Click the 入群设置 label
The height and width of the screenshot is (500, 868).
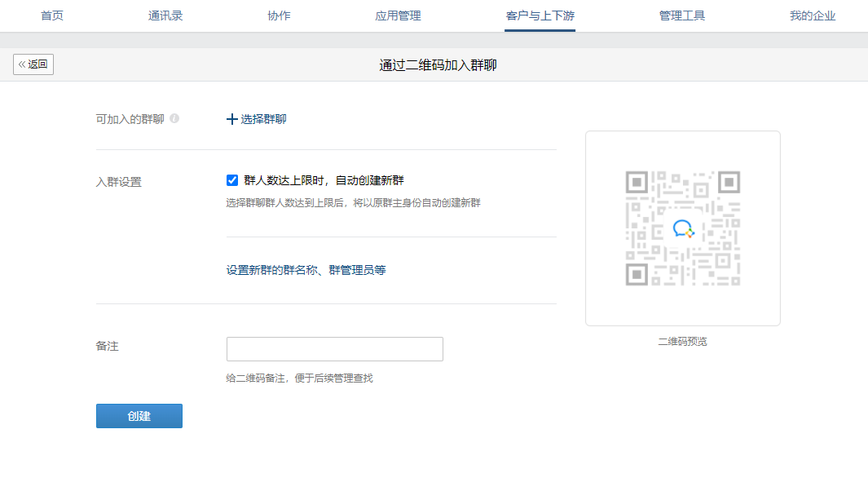pyautogui.click(x=119, y=182)
